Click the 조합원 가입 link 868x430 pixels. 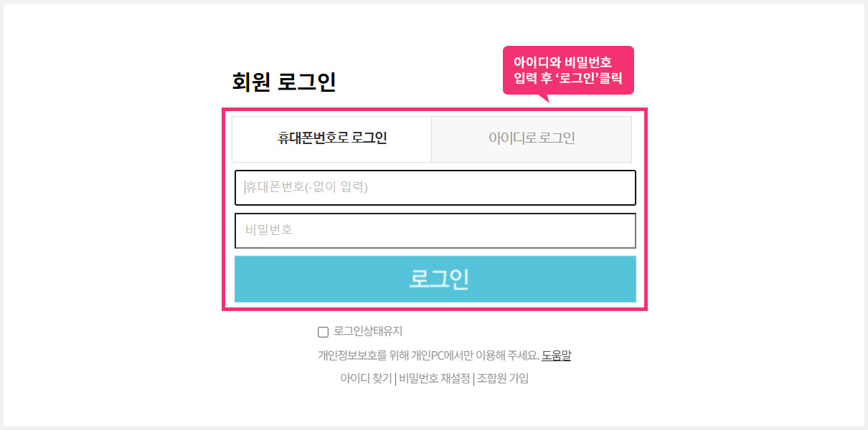click(x=504, y=378)
